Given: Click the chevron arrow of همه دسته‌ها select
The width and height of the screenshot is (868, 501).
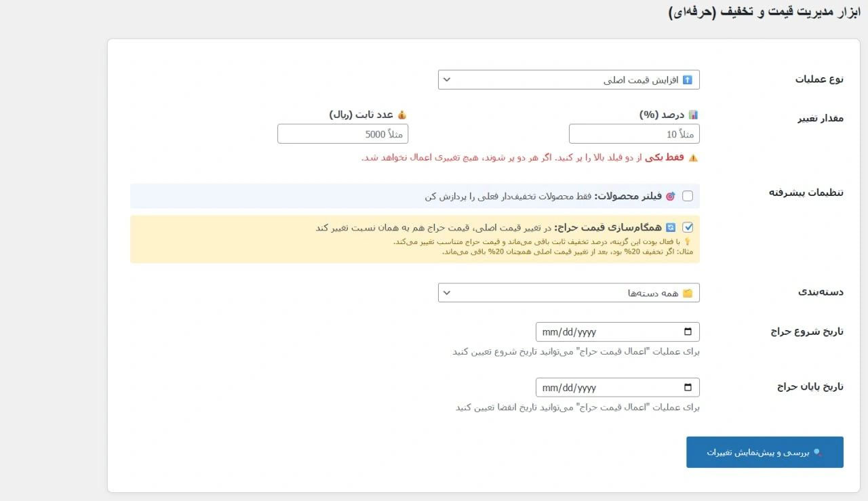Looking at the screenshot, I should (447, 293).
